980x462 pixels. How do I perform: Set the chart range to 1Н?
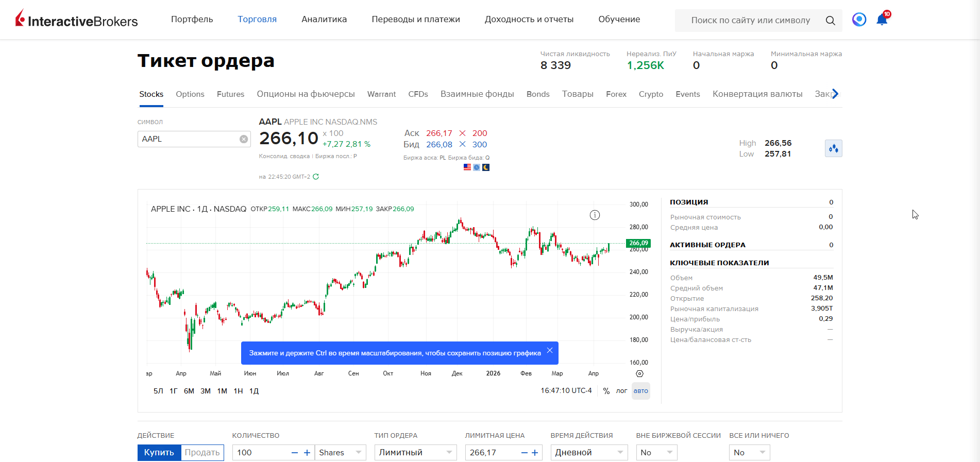pyautogui.click(x=238, y=391)
